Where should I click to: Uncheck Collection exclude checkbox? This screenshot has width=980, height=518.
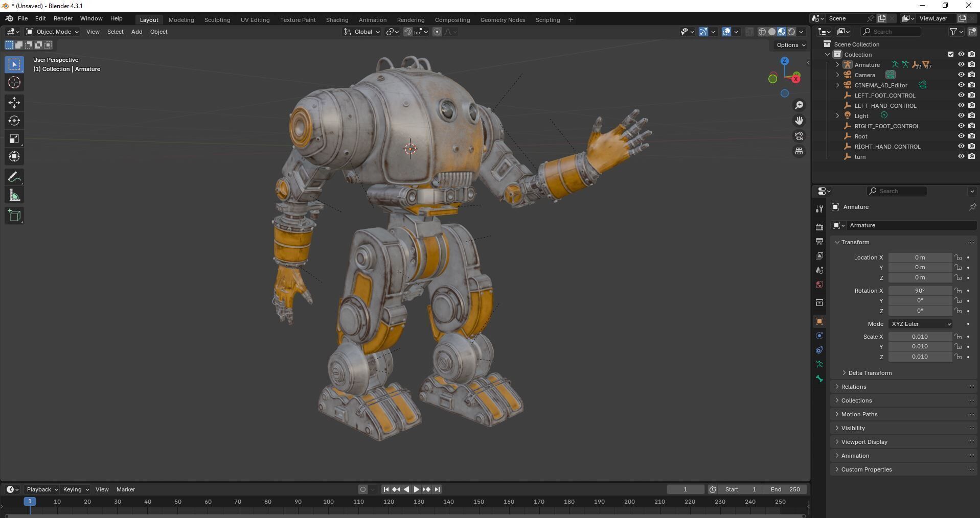pyautogui.click(x=951, y=54)
